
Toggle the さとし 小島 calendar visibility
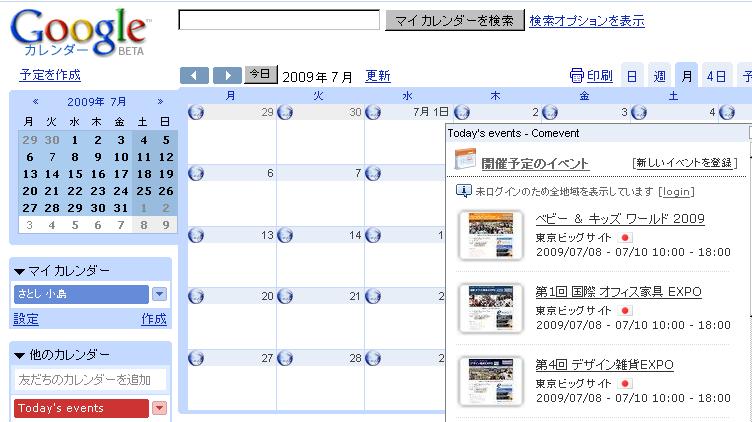[x=81, y=294]
